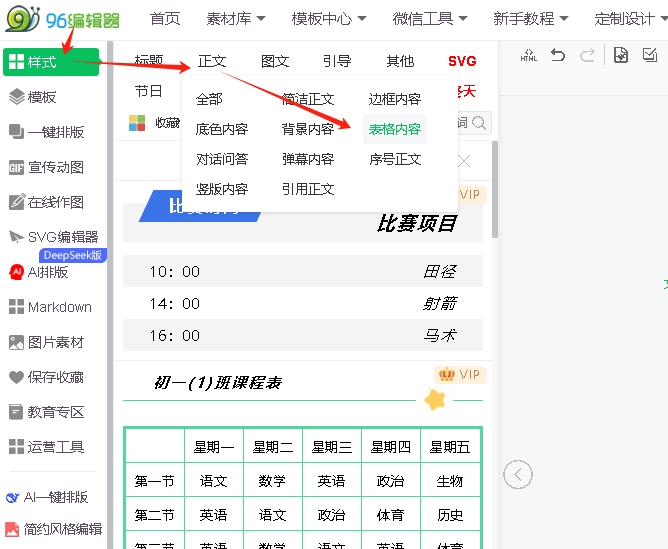Screen dimensions: 668x549
Task: Click the search magnifier icon
Action: point(479,123)
